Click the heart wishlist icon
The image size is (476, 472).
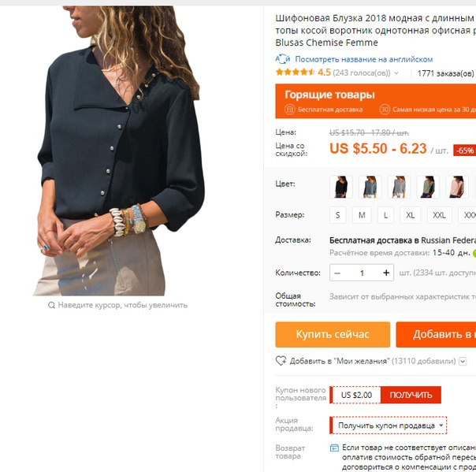coord(281,361)
